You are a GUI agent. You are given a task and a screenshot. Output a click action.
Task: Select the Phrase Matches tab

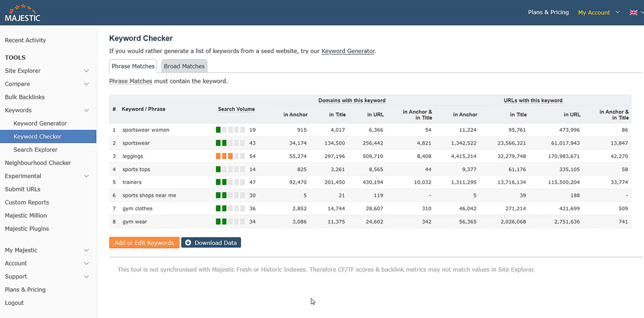133,66
